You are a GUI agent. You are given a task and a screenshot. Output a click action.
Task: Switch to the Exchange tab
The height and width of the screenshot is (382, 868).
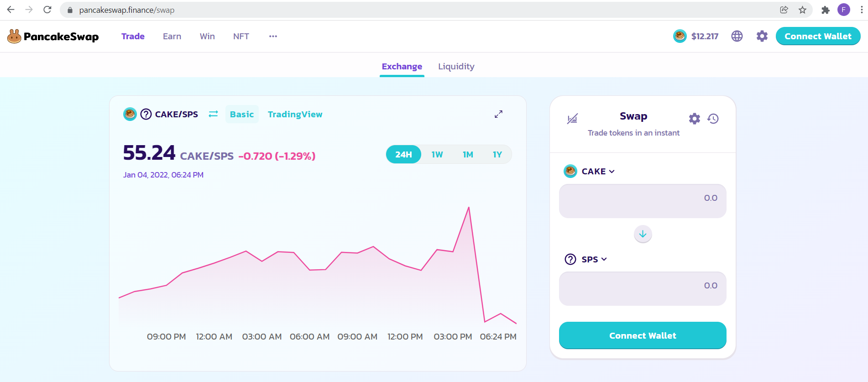[x=402, y=67]
